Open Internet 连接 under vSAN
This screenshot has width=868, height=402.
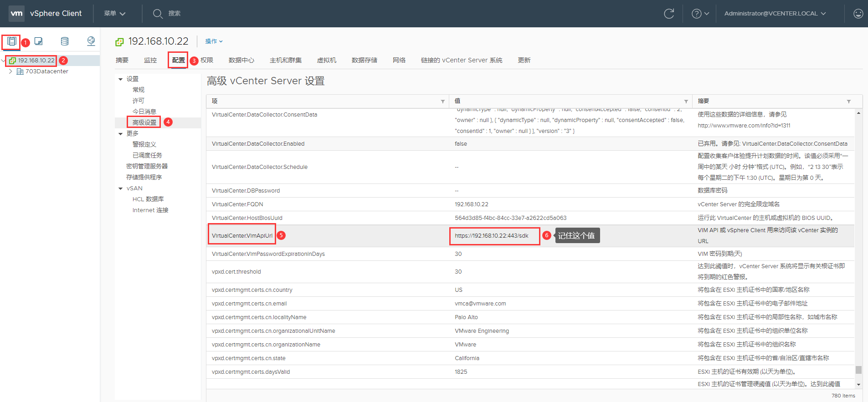click(x=150, y=210)
